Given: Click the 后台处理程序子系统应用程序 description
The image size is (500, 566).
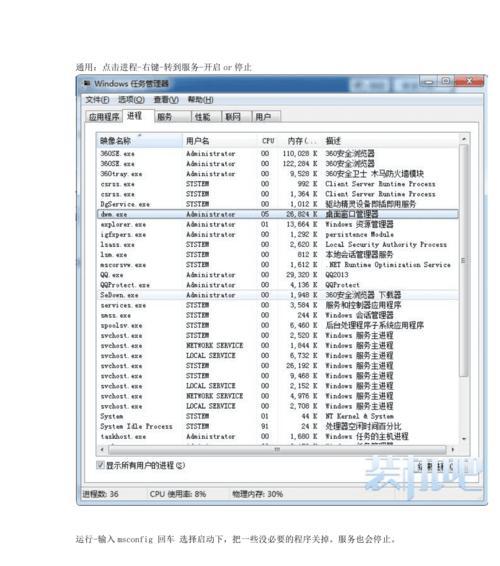Looking at the screenshot, I should pyautogui.click(x=374, y=325).
